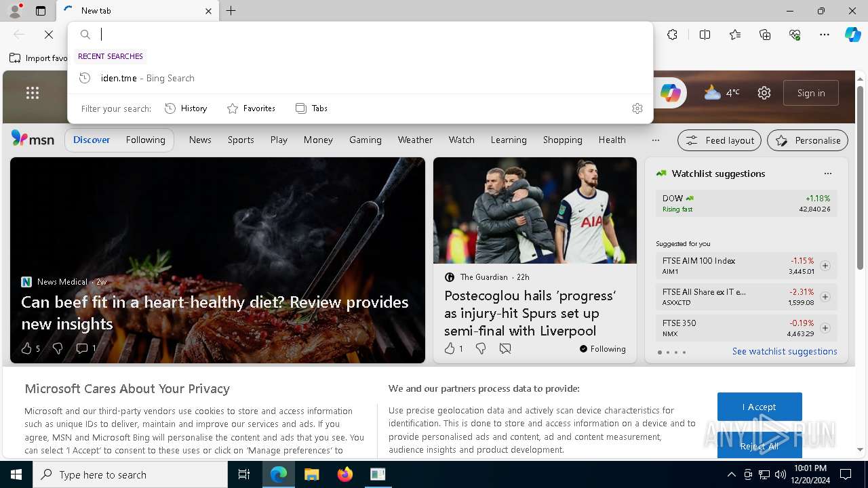Open Postecoglou hails progress article headline

pos(530,313)
